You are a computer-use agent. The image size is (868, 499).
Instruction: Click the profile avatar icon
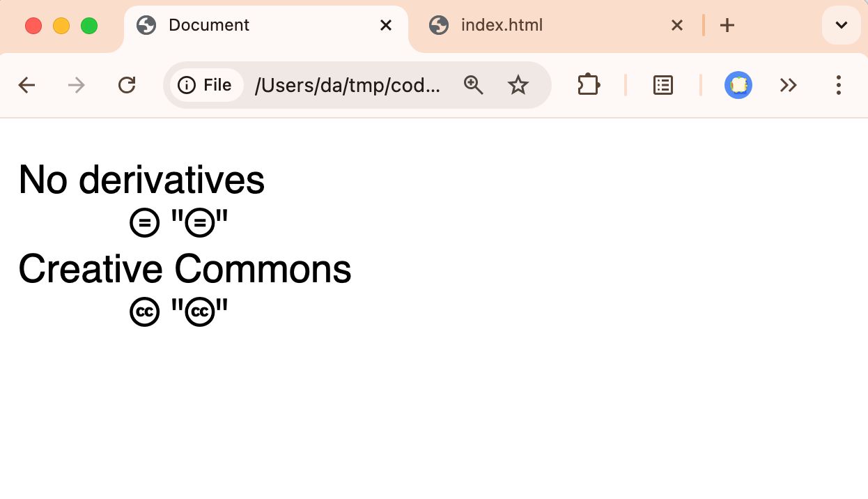point(738,85)
